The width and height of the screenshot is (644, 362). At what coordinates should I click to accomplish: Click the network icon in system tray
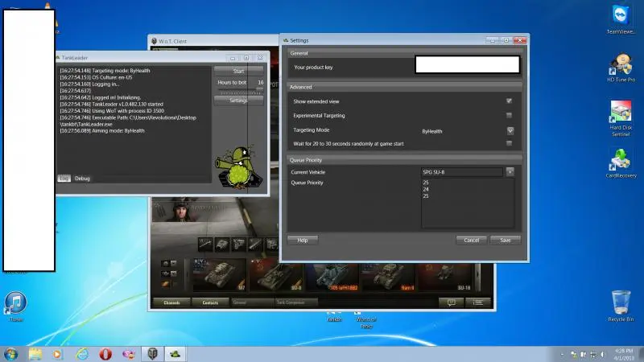coord(593,354)
